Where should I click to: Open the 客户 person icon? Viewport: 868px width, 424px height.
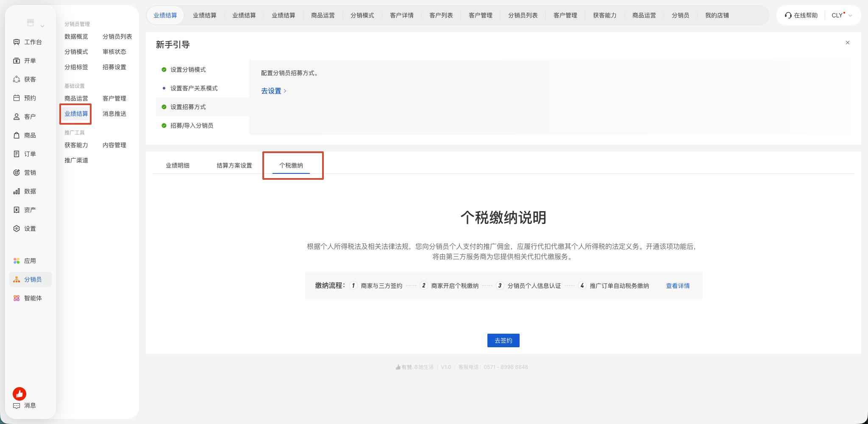(17, 117)
